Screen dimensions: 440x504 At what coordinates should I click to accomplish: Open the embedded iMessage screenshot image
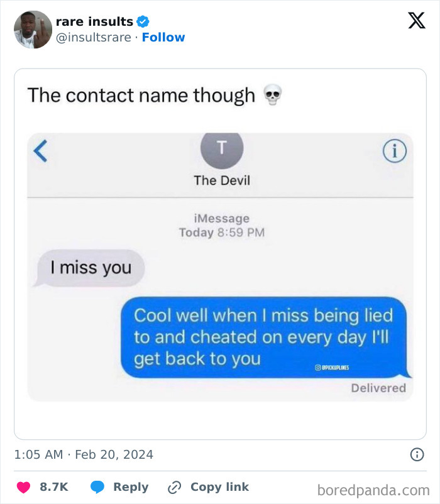(x=220, y=267)
